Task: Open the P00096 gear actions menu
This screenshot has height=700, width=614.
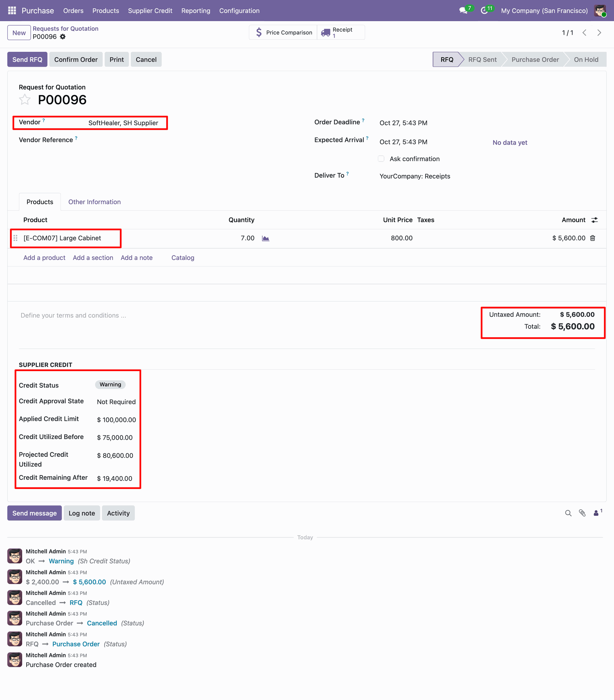Action: [x=63, y=36]
